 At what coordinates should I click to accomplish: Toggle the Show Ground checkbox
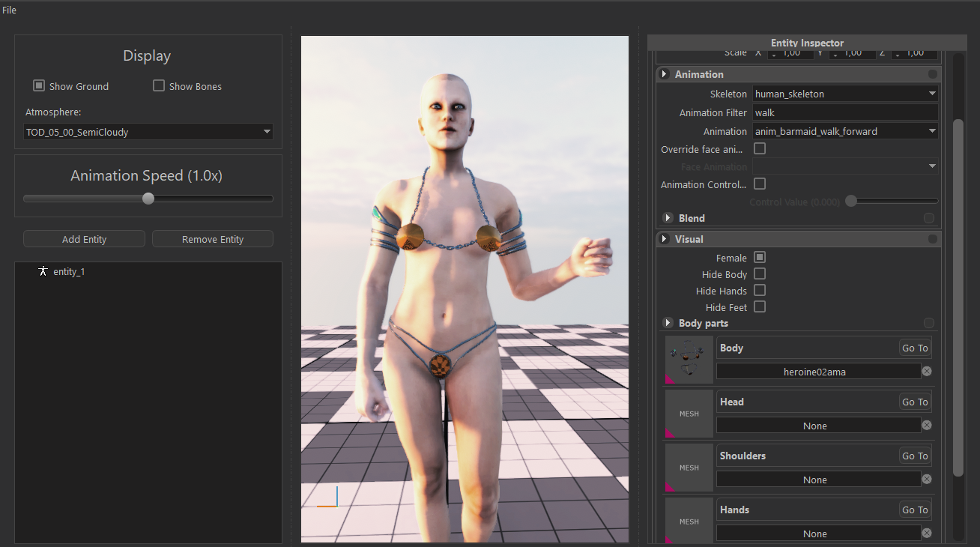(x=39, y=85)
